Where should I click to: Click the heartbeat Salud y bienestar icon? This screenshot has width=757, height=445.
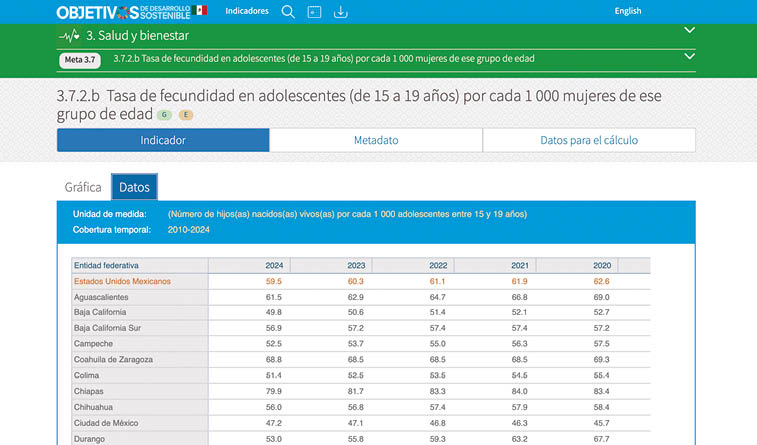pyautogui.click(x=69, y=35)
